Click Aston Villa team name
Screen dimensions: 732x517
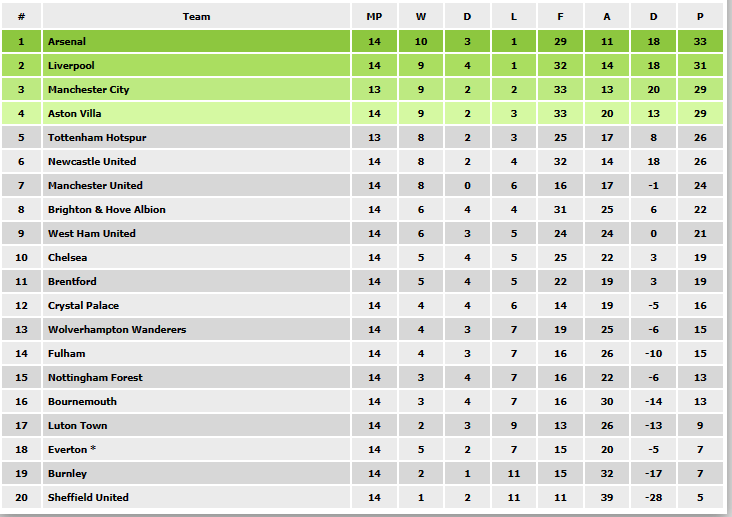[74, 113]
